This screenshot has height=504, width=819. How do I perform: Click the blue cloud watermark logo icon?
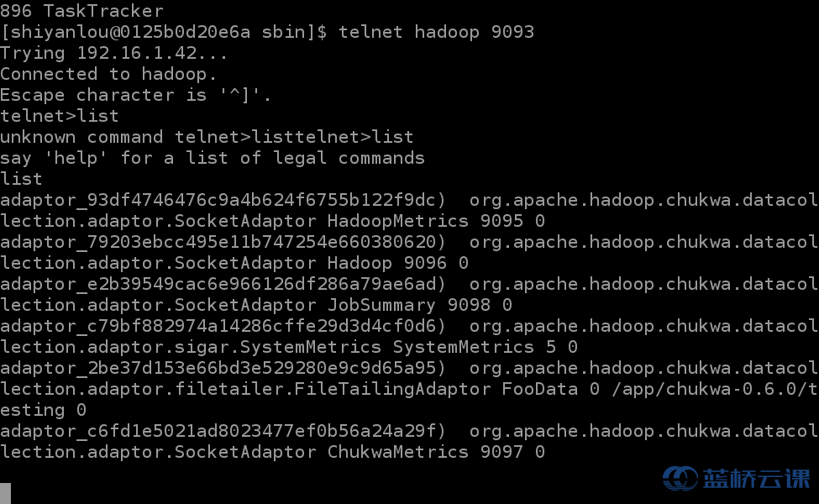point(680,479)
